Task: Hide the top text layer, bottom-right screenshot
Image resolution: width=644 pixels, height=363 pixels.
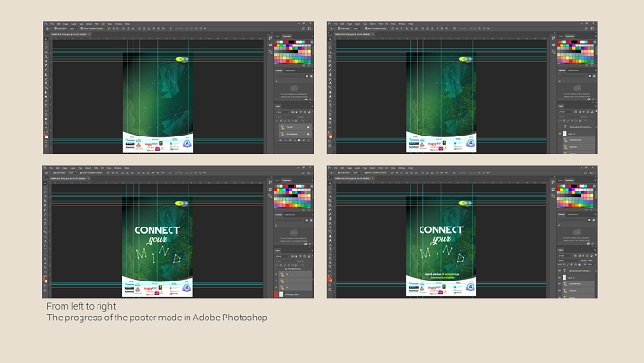Action: [559, 271]
